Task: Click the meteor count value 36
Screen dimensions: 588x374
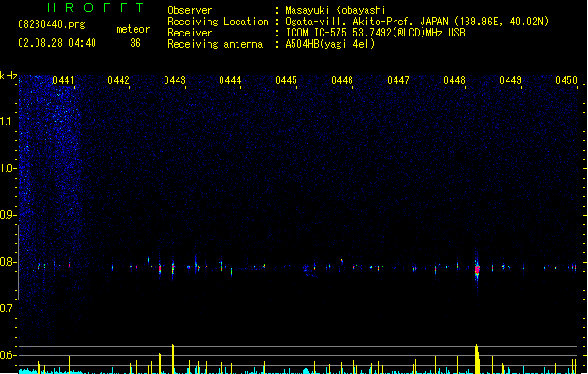Action: pos(136,43)
